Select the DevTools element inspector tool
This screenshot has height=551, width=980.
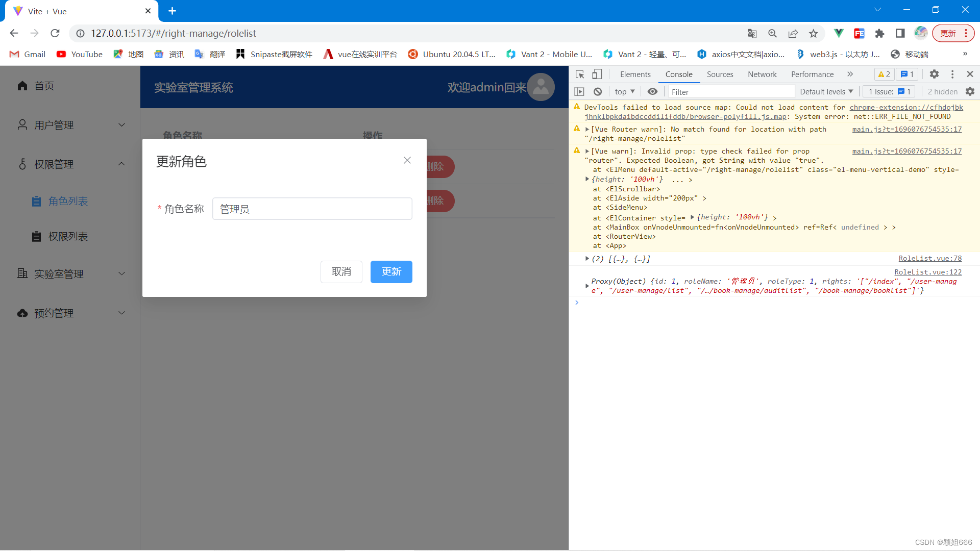pos(579,74)
